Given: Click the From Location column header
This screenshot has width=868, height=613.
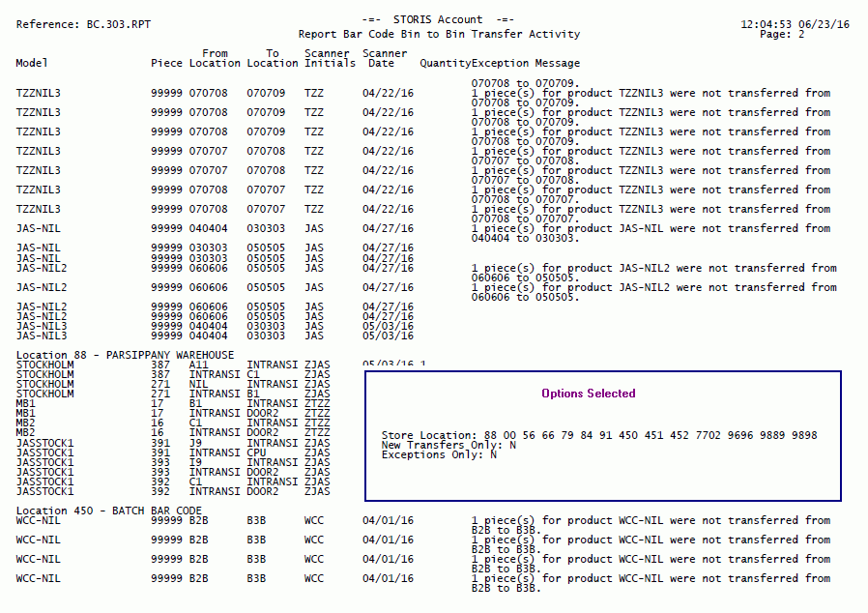Looking at the screenshot, I should pos(215,59).
